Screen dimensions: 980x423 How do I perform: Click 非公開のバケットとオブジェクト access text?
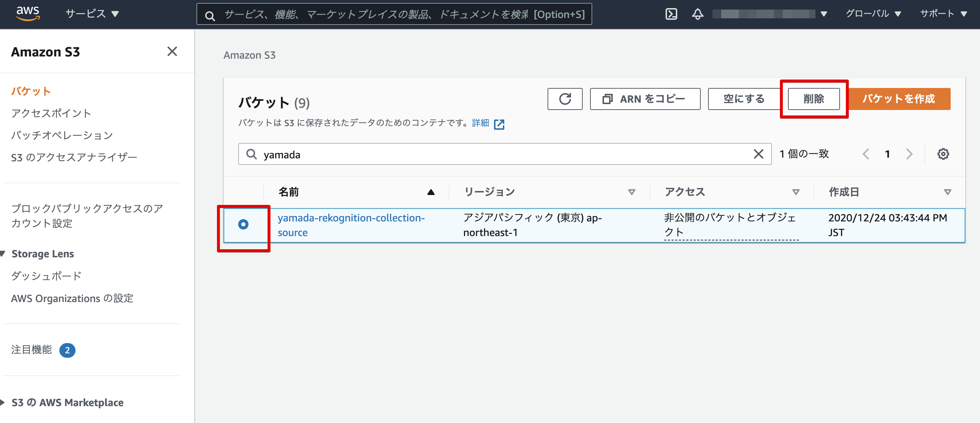coord(730,225)
